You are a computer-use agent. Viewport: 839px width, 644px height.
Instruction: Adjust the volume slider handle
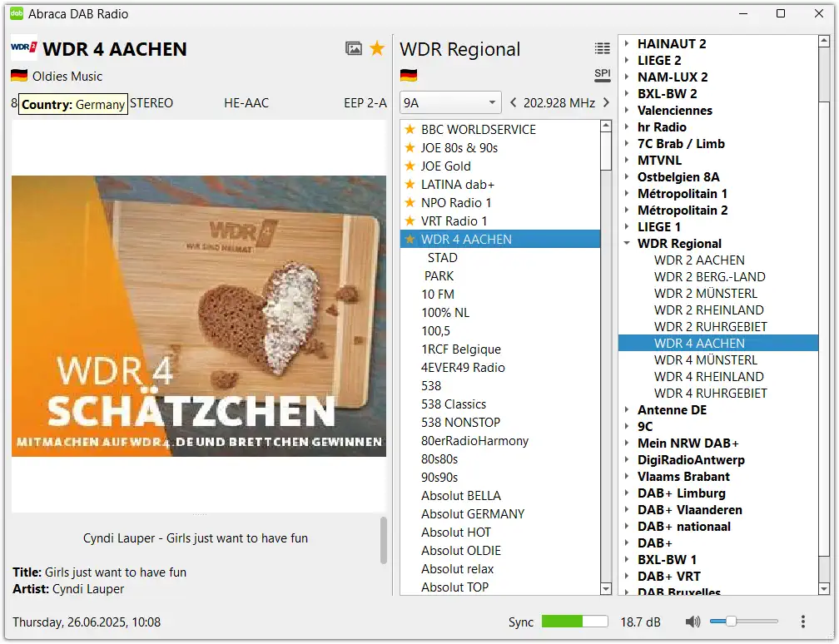(x=731, y=621)
